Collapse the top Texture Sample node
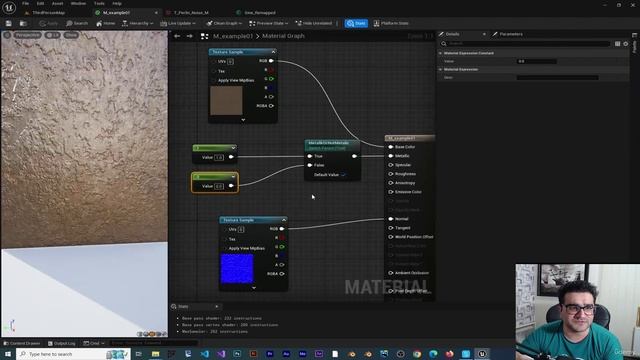 (273, 52)
